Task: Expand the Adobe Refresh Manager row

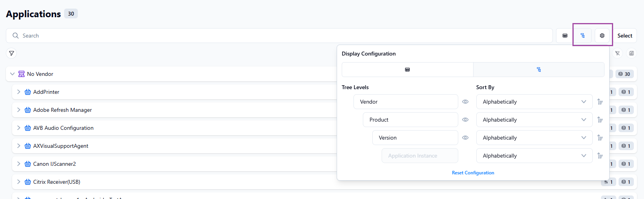Action: click(18, 110)
